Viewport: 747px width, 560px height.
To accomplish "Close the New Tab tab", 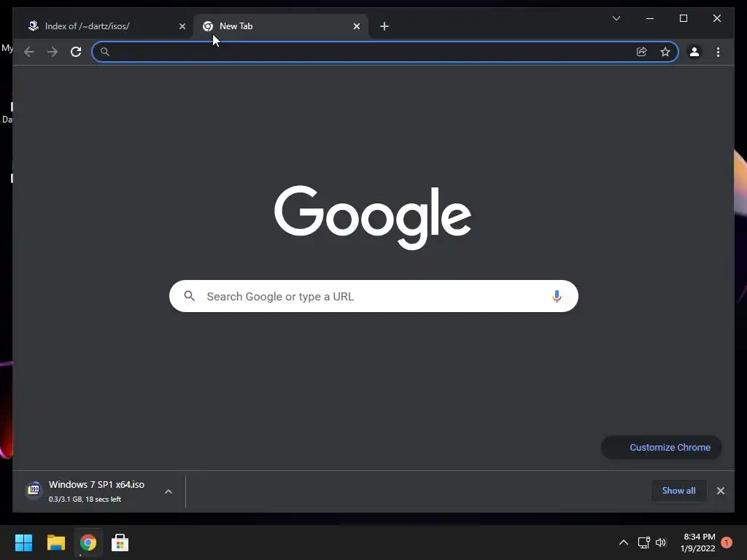I will coord(356,26).
